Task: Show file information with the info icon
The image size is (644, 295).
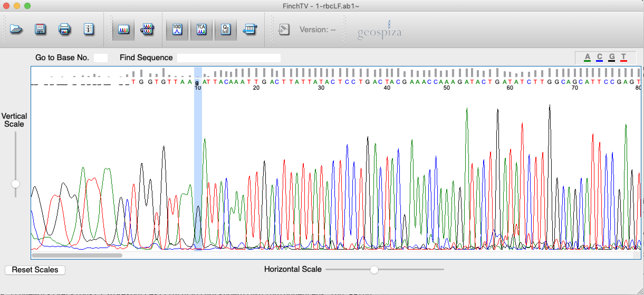Action: click(x=89, y=29)
